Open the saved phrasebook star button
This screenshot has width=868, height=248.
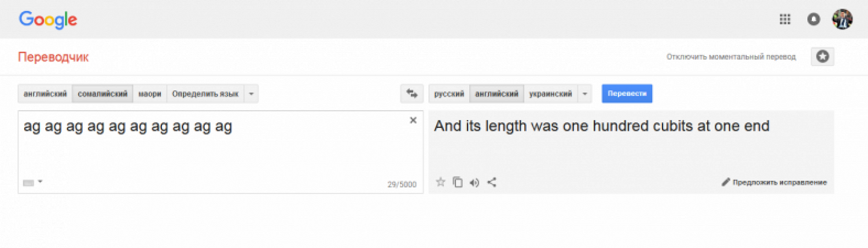tap(822, 57)
